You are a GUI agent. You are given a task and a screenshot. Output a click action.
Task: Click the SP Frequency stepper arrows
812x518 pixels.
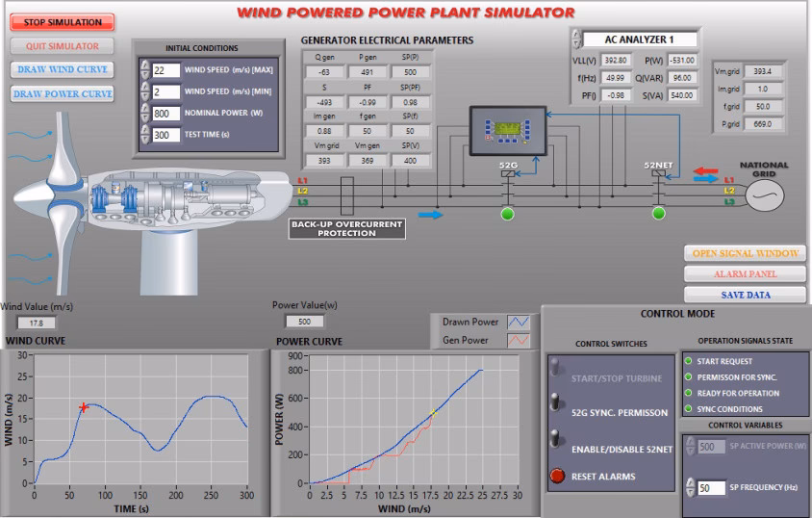[x=692, y=487]
